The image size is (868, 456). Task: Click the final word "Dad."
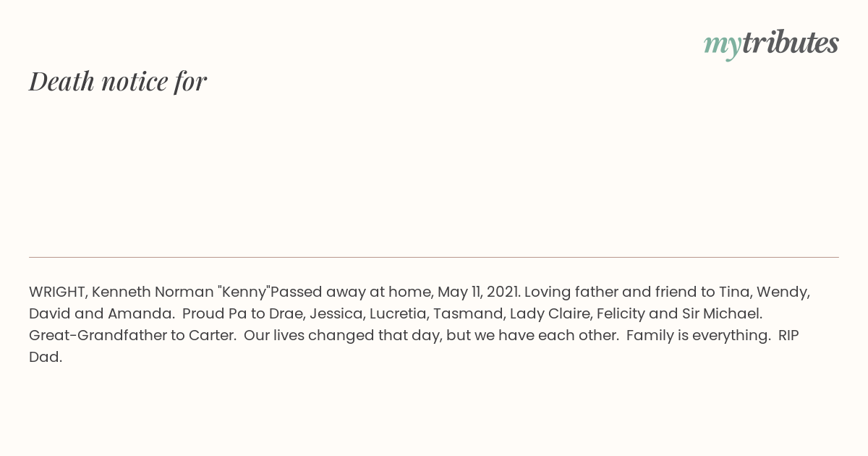click(46, 358)
